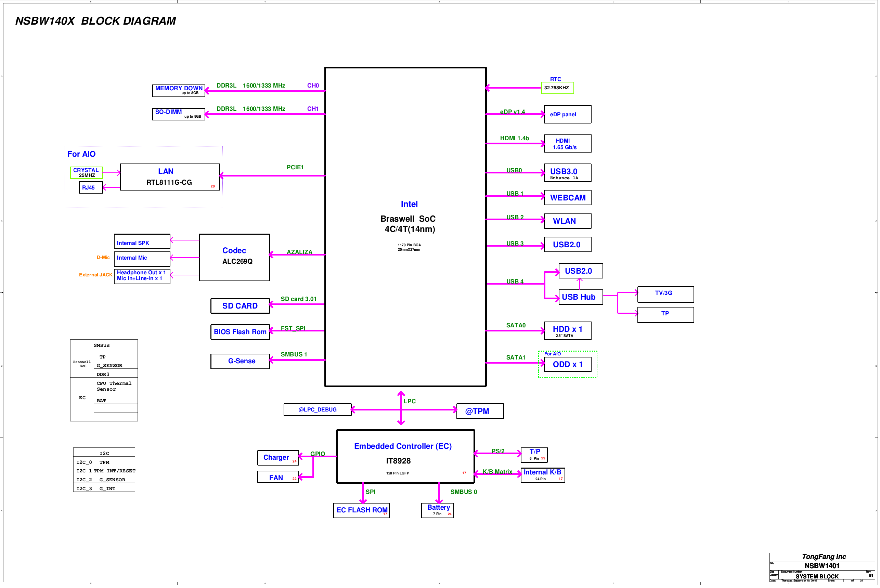Click the SATA1 label
Screen dimensions: 880x588
click(x=516, y=358)
